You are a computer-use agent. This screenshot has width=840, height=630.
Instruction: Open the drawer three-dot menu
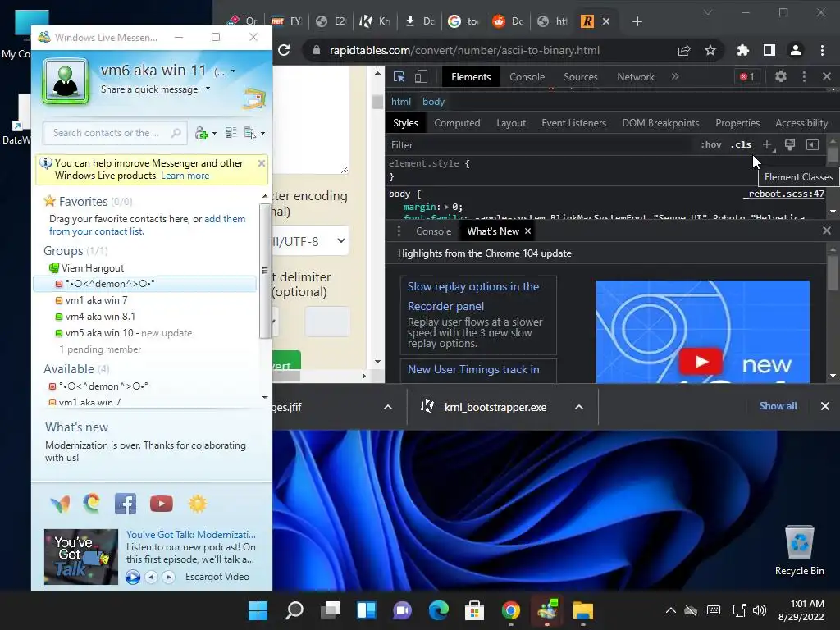click(399, 231)
